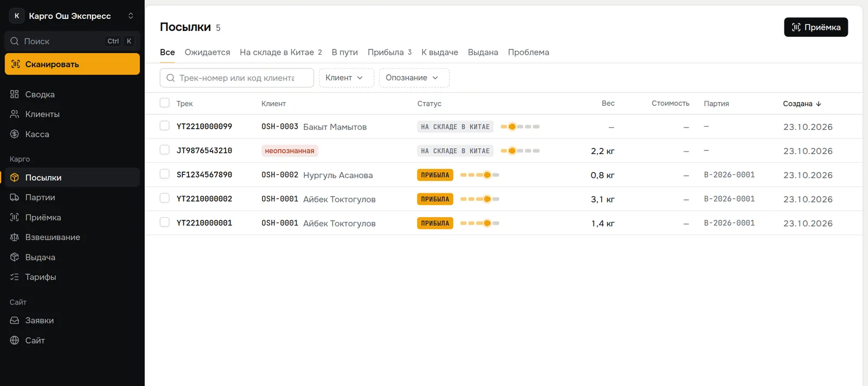Click the progress indicator for YT2210000099
Image resolution: width=868 pixels, height=386 pixels.
coord(520,126)
